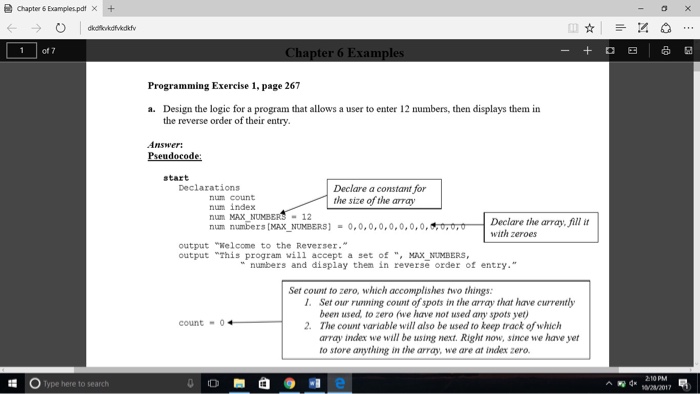Click the underlined 'Pseudocode:' text
700x394 pixels.
click(175, 156)
